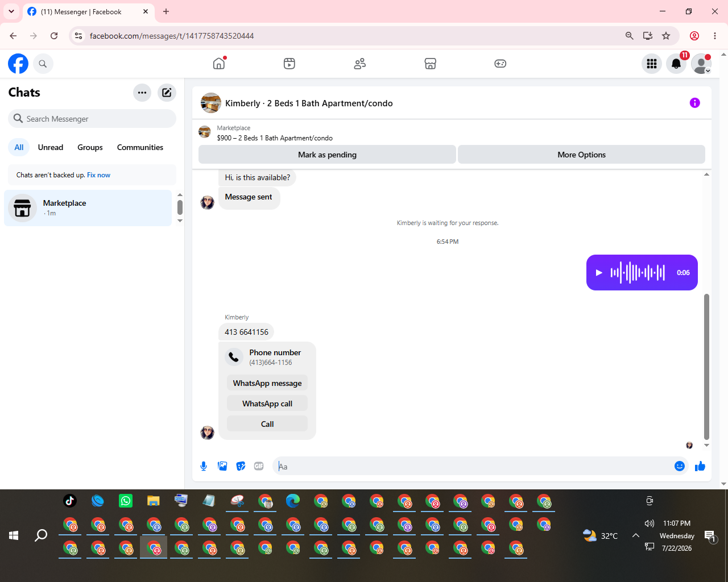This screenshot has height=582, width=728.
Task: Click the message thread scrollbar thumb
Action: [706, 367]
